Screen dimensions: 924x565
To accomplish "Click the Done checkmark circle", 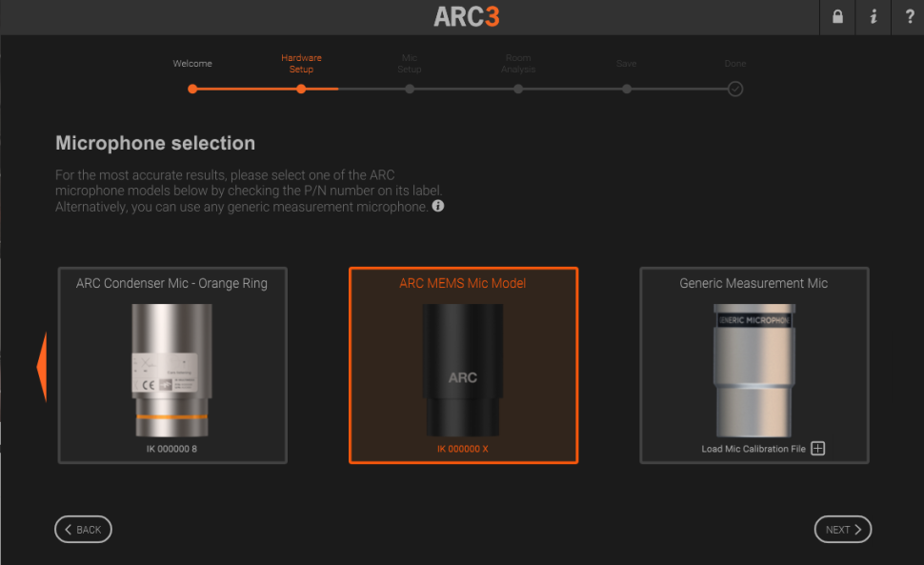I will [x=734, y=89].
